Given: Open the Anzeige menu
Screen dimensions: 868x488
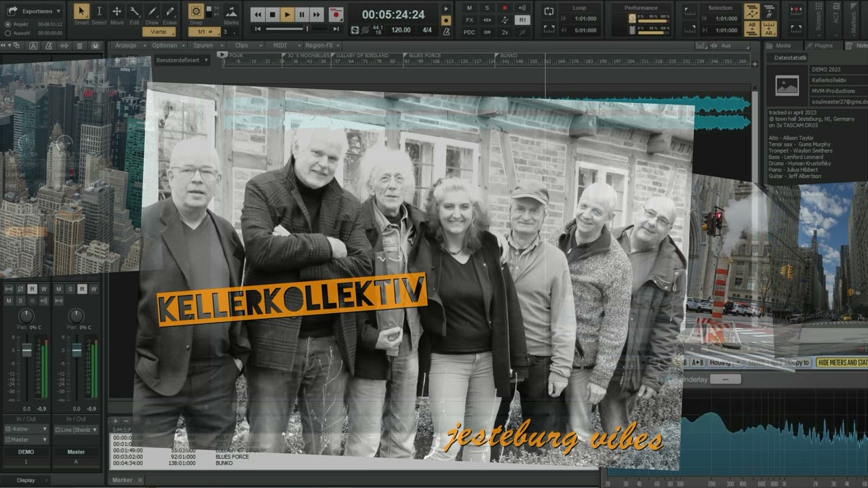Looking at the screenshot, I should click(126, 45).
